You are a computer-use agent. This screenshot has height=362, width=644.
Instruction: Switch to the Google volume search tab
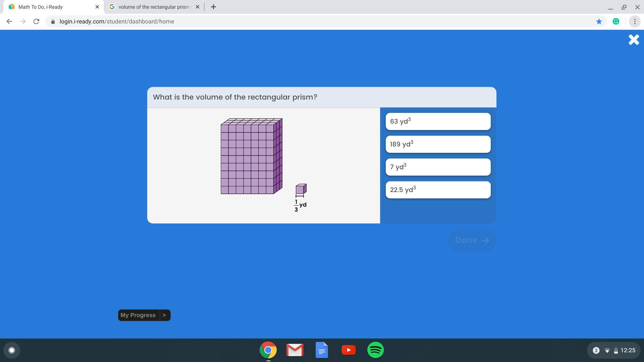point(154,7)
